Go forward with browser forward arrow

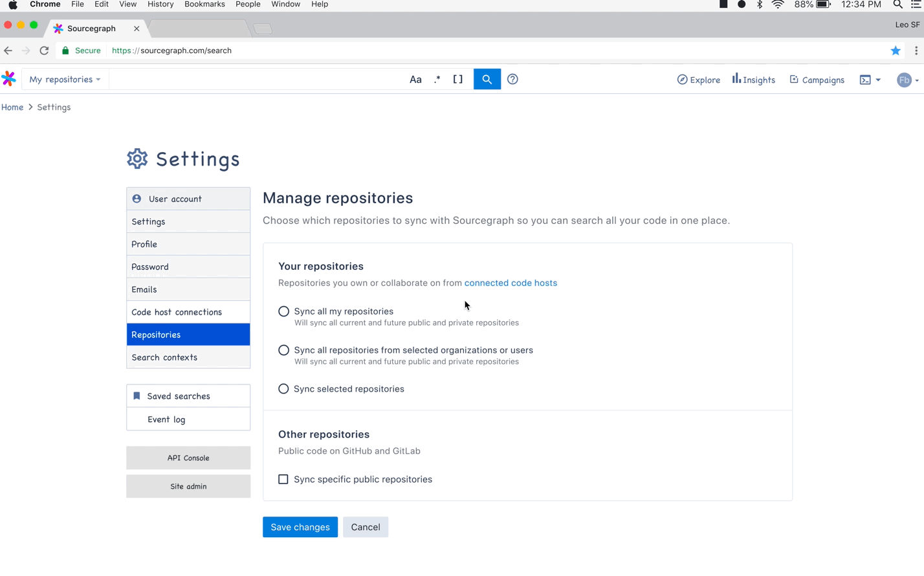(26, 50)
